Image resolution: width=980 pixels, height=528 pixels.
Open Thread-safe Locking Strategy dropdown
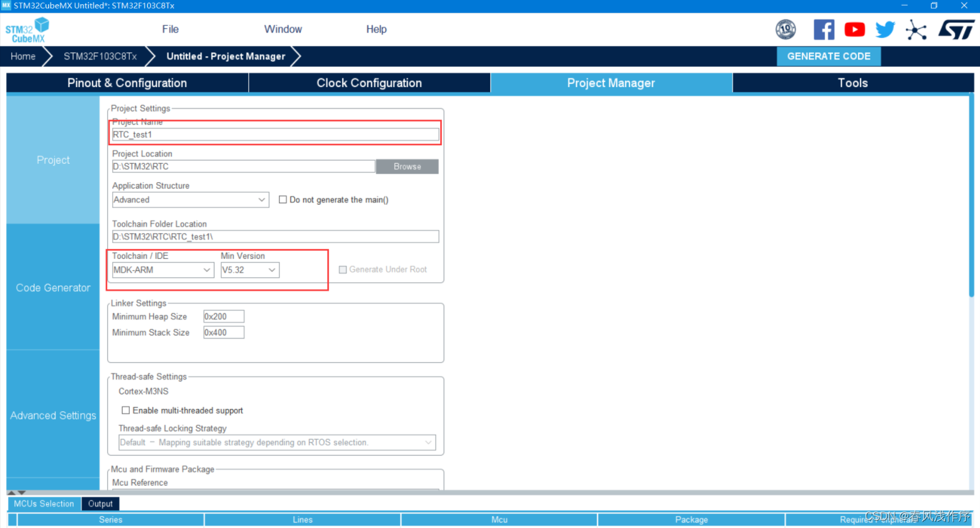point(277,443)
